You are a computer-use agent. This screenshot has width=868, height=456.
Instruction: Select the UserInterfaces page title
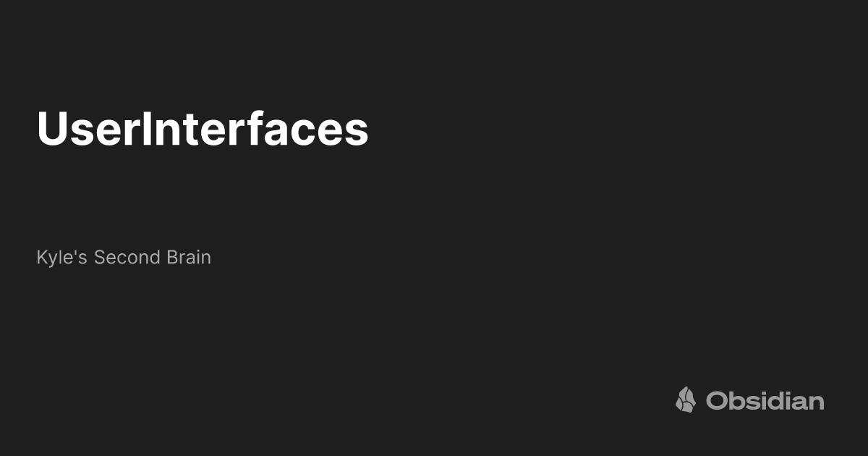(x=203, y=130)
